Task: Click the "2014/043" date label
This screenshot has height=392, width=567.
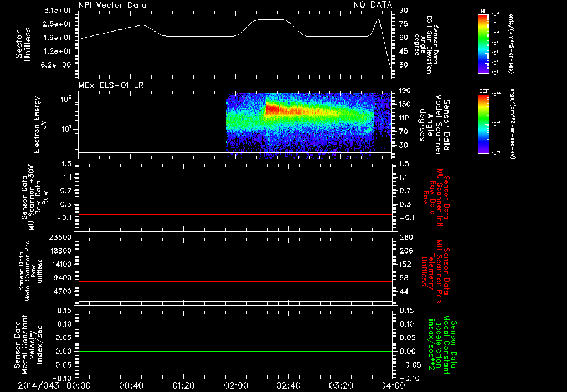Action: pyautogui.click(x=38, y=385)
